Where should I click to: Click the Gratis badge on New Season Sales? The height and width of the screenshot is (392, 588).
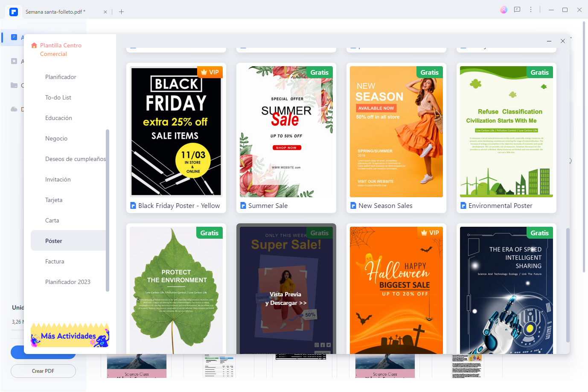pyautogui.click(x=430, y=72)
